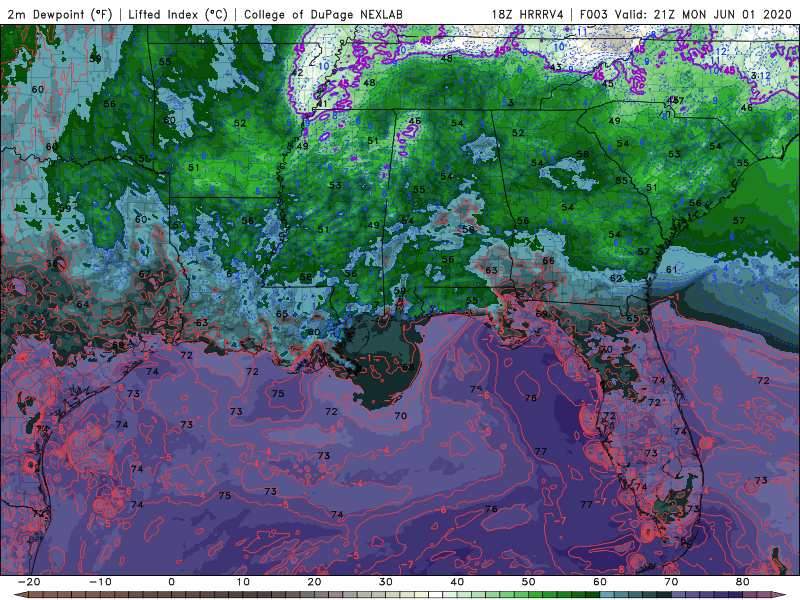800x600 pixels.
Task: Click the '-10' color scale tick label
Action: tap(100, 582)
